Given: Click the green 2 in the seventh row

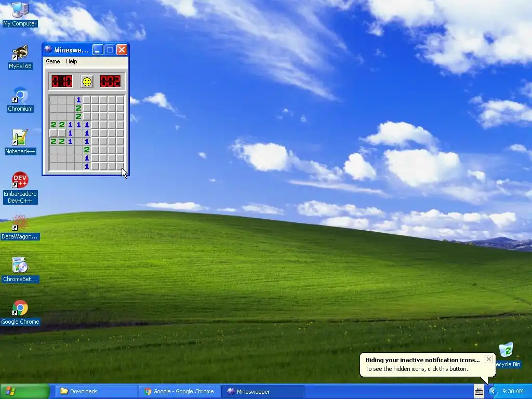Looking at the screenshot, I should click(87, 150).
